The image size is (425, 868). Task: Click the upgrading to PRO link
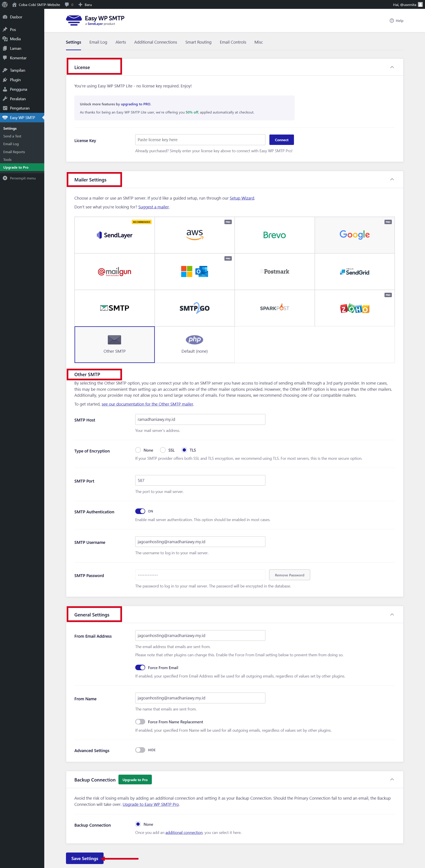coord(135,104)
